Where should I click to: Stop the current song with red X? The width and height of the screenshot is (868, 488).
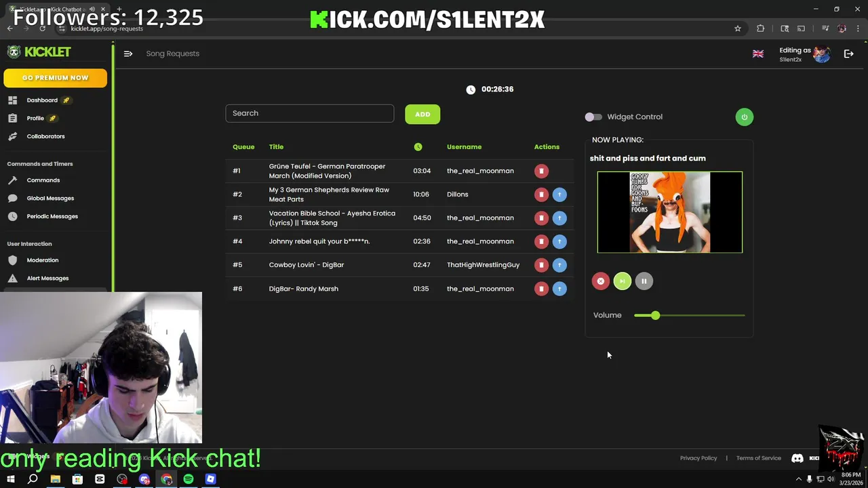click(600, 281)
